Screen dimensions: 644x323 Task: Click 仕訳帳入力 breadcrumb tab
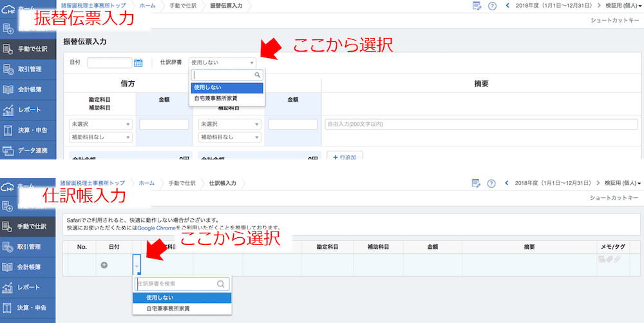click(x=223, y=183)
